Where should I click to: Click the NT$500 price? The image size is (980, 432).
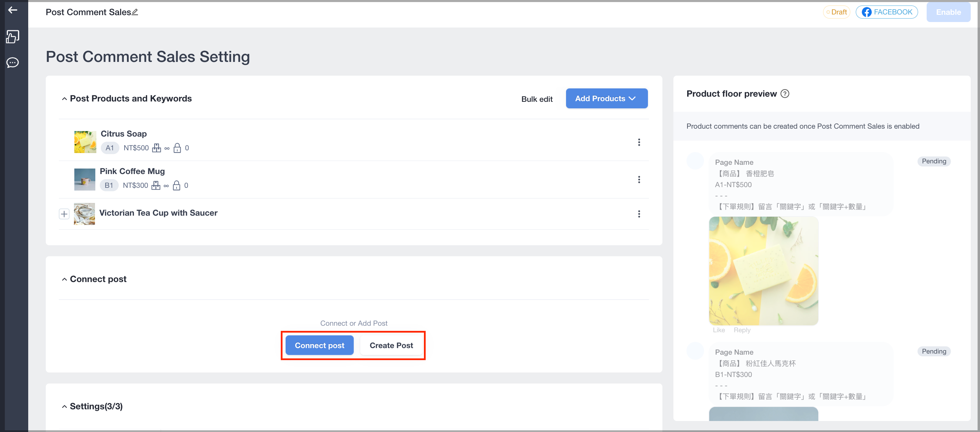point(136,148)
